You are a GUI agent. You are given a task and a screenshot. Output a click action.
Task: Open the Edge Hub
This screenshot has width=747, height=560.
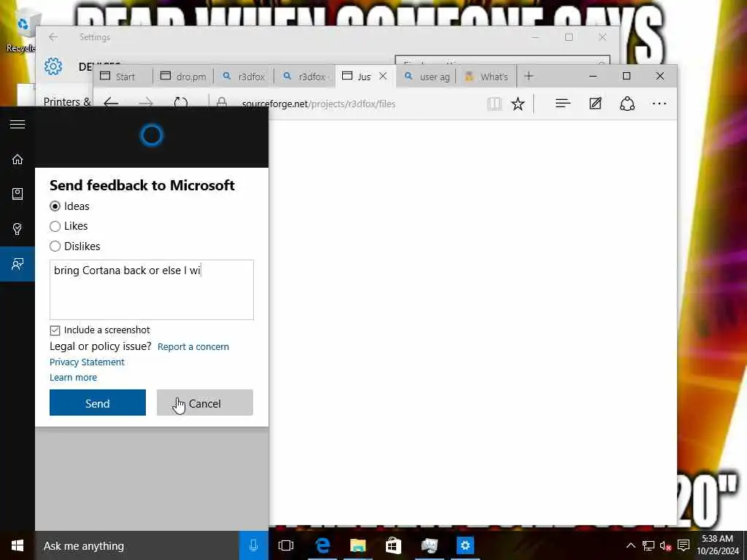point(562,104)
